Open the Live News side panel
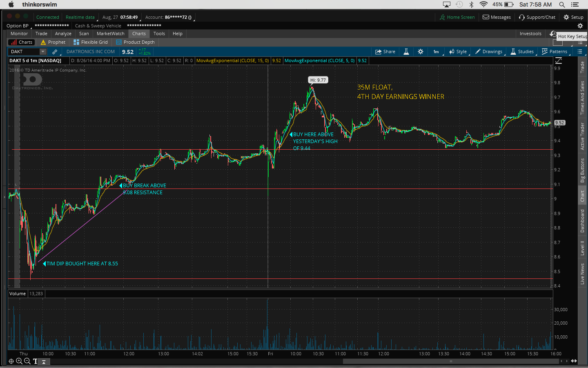Screen dimensions: 588x368 click(x=583, y=274)
